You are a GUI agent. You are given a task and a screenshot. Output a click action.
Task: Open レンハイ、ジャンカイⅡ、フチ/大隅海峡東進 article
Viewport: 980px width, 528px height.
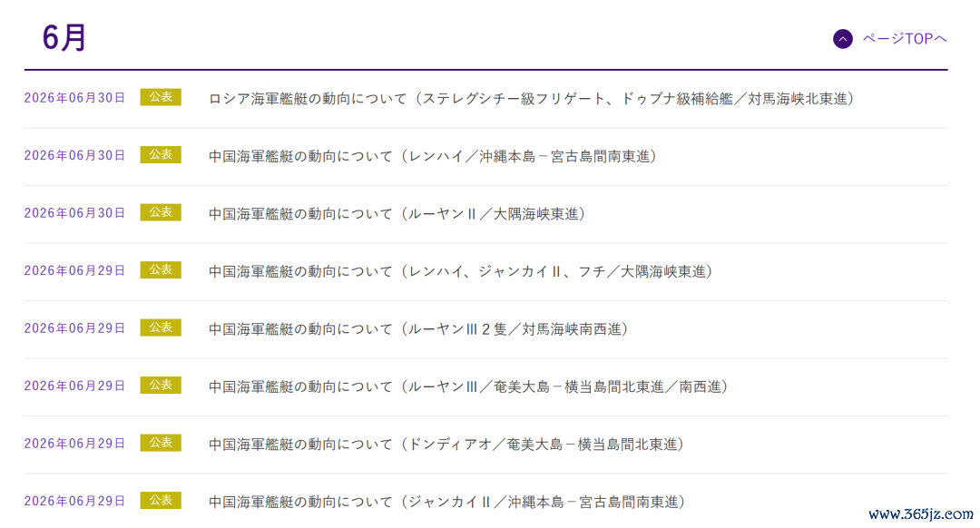pos(461,271)
